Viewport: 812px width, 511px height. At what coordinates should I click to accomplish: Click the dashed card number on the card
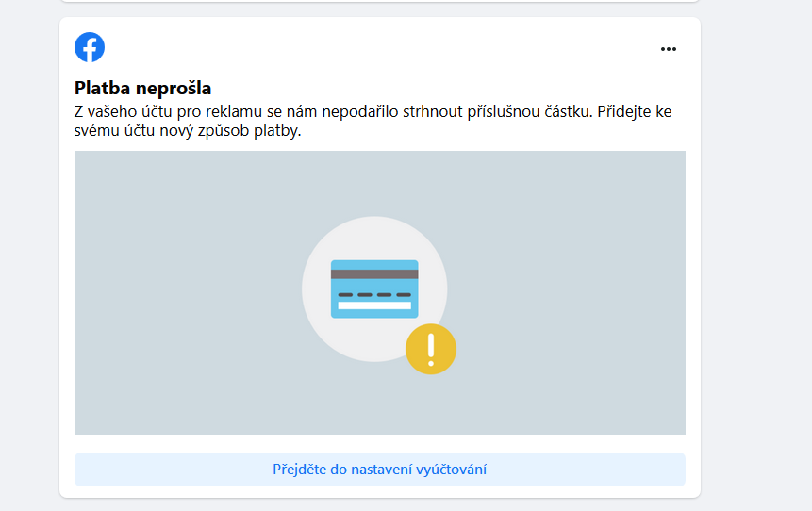pos(374,294)
